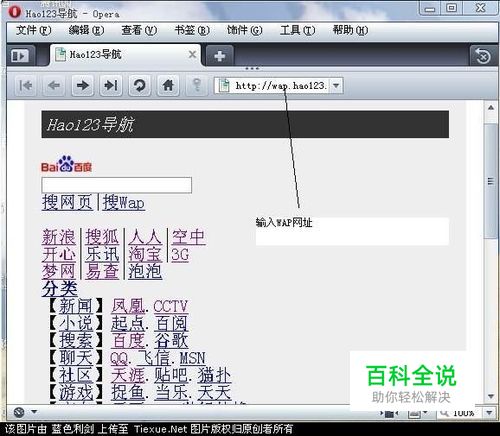Click the Baidu search input box

[x=117, y=185]
